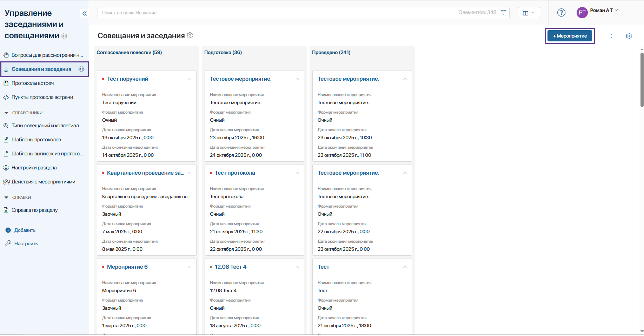Click the purple PT user avatar
This screenshot has height=336, width=644.
[582, 13]
